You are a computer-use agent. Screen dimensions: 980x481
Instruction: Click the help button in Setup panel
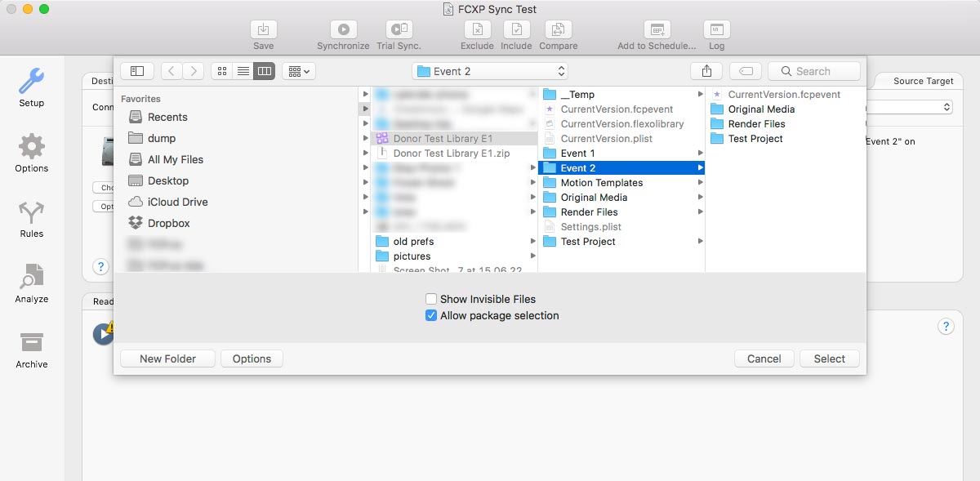click(100, 267)
